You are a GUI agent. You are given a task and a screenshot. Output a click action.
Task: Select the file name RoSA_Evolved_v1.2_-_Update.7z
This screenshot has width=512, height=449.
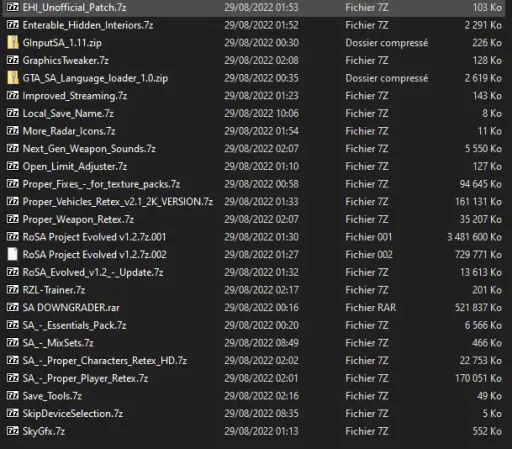(x=93, y=272)
